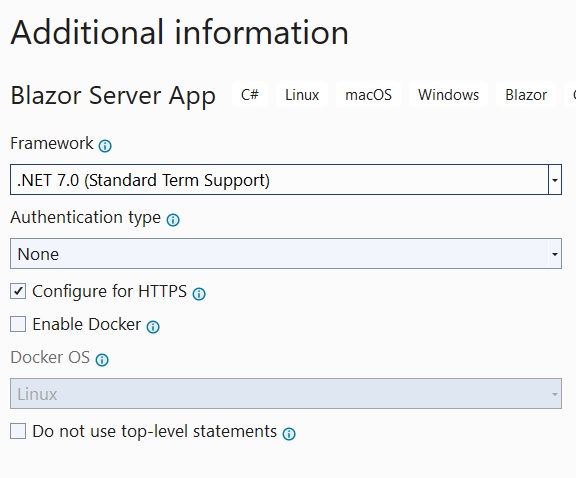Image resolution: width=576 pixels, height=478 pixels.
Task: Open the Authentication type dropdown arrow
Action: (x=555, y=254)
